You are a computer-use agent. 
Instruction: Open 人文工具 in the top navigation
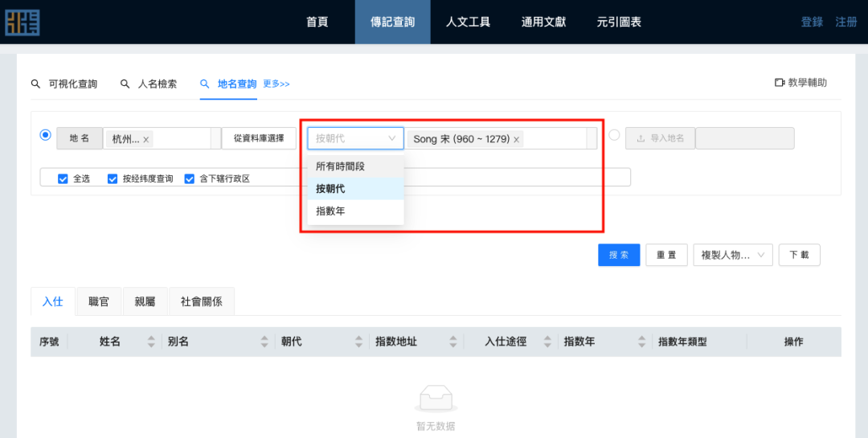coord(469,23)
